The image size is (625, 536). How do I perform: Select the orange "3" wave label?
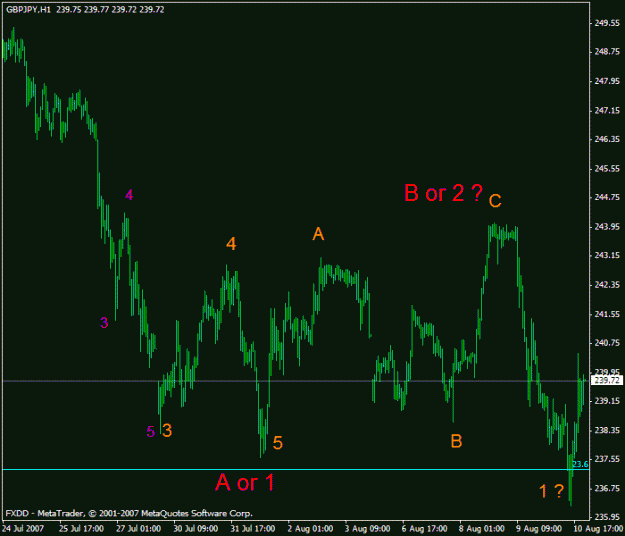point(167,431)
